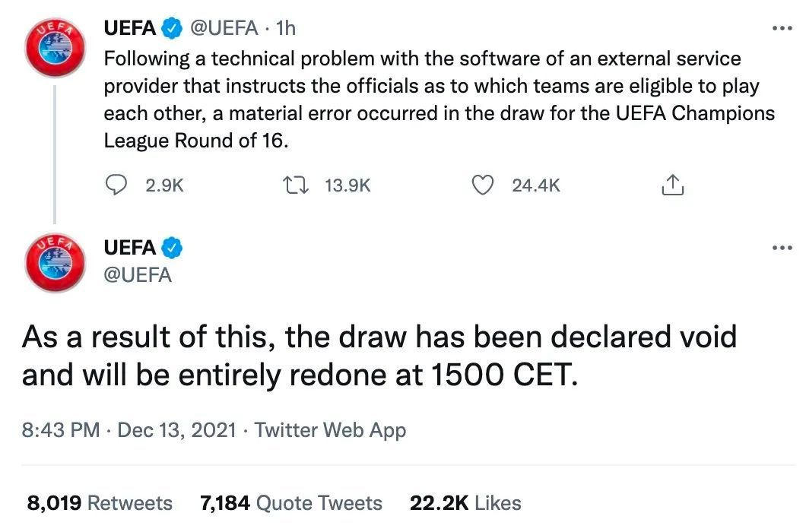
Task: Open the UEFA display name in first tweet
Action: [x=129, y=29]
